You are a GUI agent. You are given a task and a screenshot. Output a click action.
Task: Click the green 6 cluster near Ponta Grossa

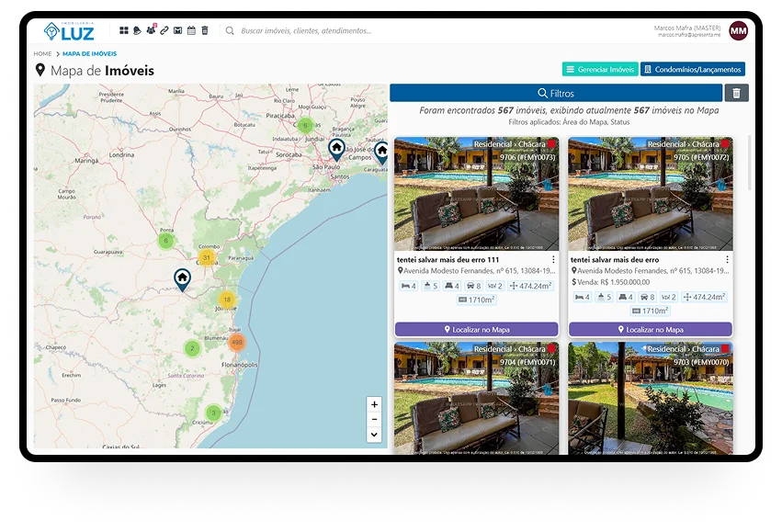[166, 241]
